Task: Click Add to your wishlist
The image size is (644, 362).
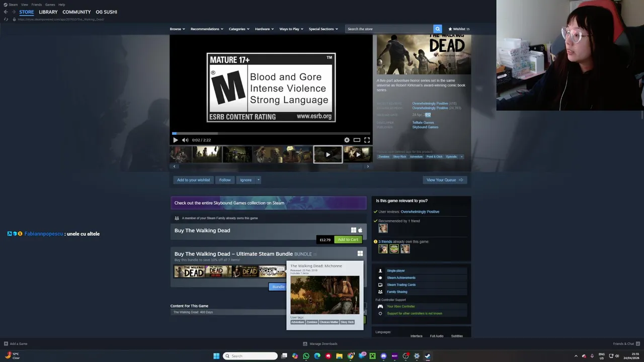Action: pos(193,180)
